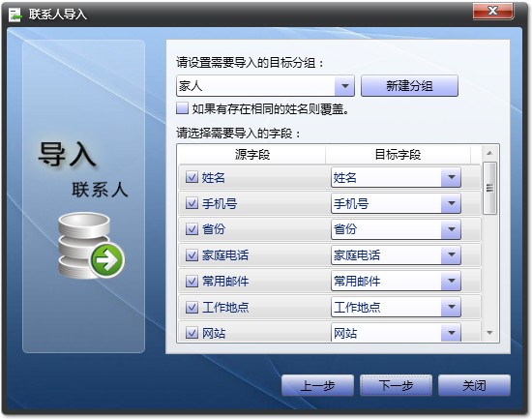Toggle the 家庭电话 field checkbox
Image resolution: width=532 pixels, height=419 pixels.
point(192,255)
